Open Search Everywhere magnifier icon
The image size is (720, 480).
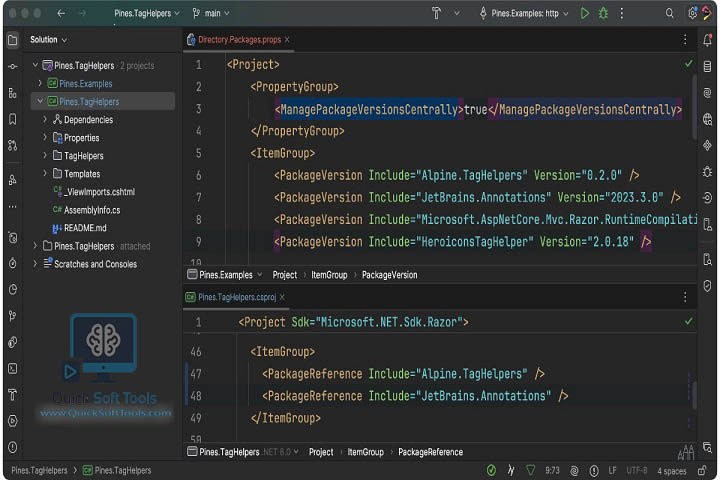pos(669,13)
